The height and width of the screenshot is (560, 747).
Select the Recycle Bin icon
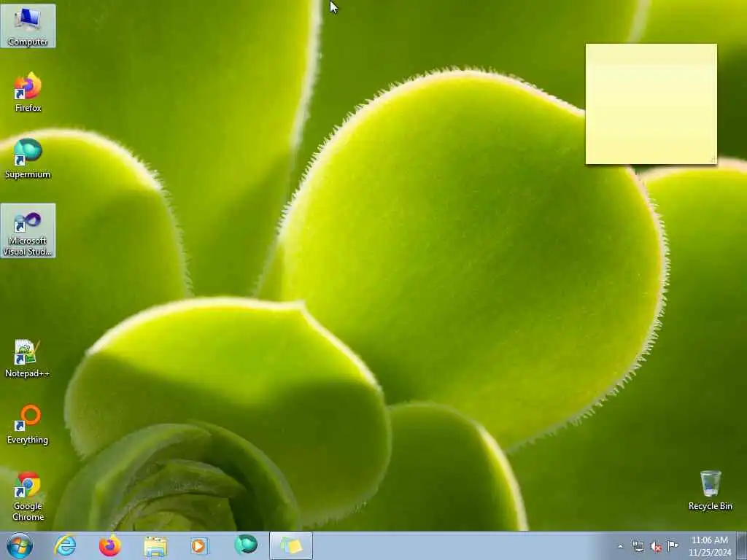pos(711,491)
